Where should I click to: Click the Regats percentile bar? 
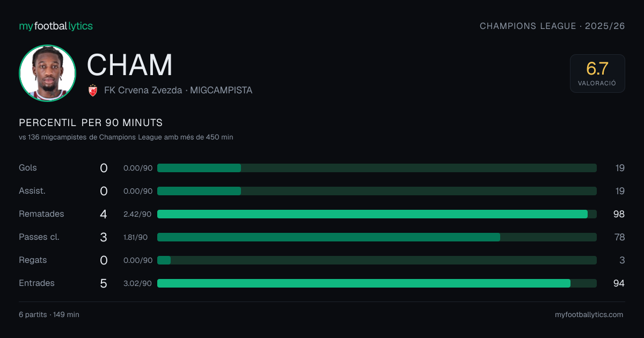[377, 260]
